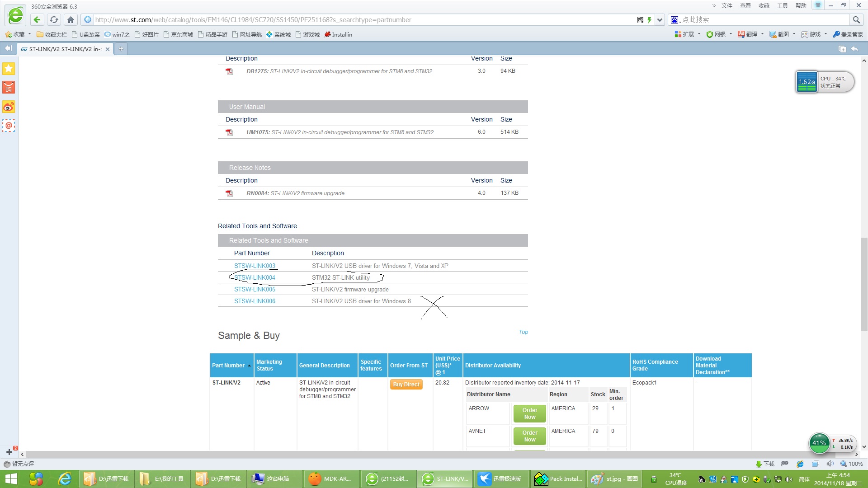The height and width of the screenshot is (488, 868).
Task: Open the DB1275 datasheet PDF icon
Action: pos(229,71)
